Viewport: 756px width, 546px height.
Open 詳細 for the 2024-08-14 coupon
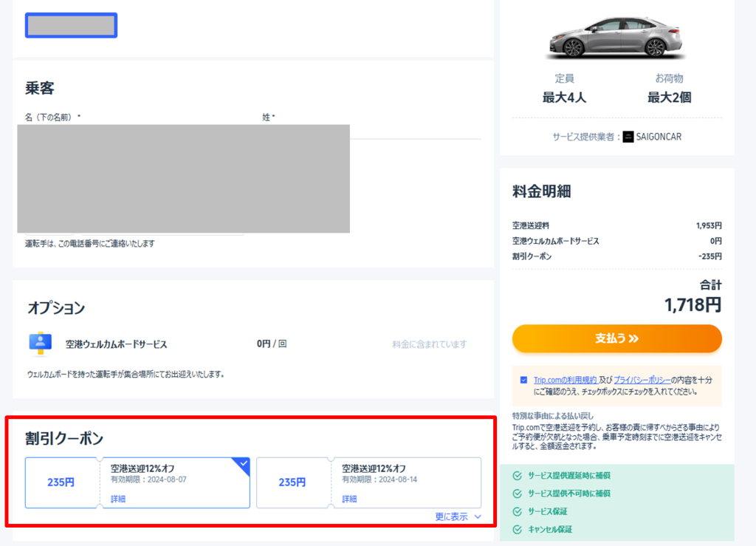(349, 499)
